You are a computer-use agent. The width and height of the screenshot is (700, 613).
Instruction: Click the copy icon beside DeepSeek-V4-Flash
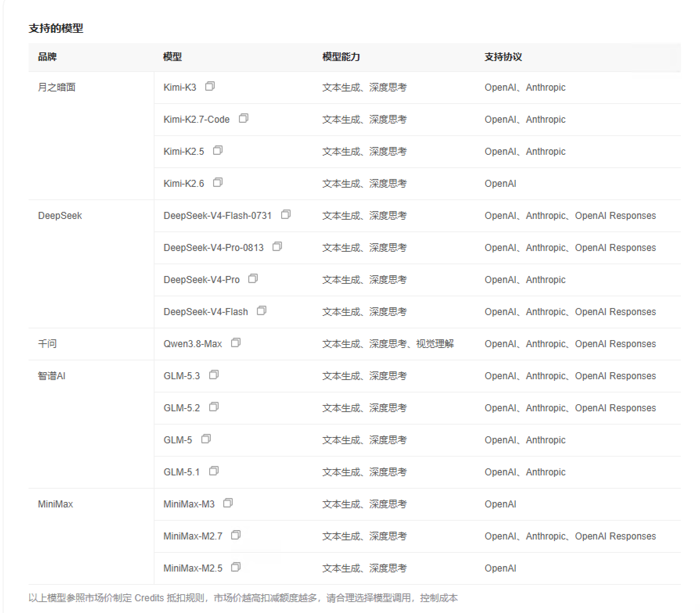point(262,311)
